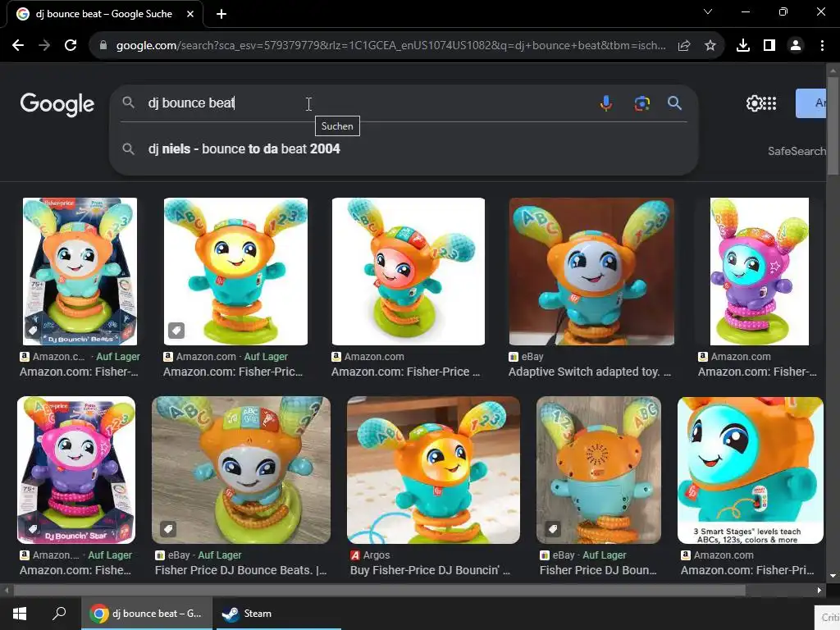
Task: Open the eBay adaptive switch toy image
Action: point(591,271)
